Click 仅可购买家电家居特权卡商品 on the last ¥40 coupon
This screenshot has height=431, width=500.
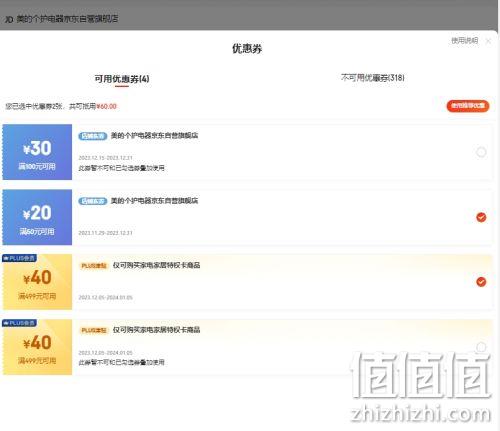click(156, 330)
